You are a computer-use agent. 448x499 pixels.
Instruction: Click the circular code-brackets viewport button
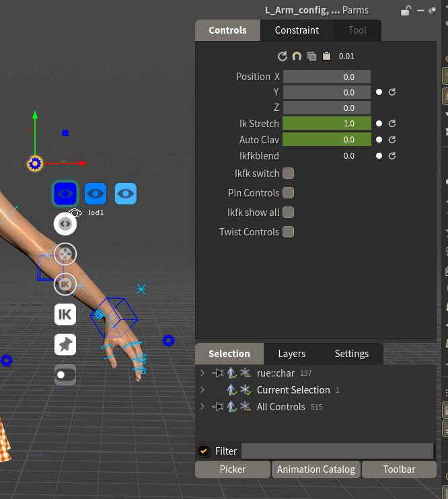65,224
